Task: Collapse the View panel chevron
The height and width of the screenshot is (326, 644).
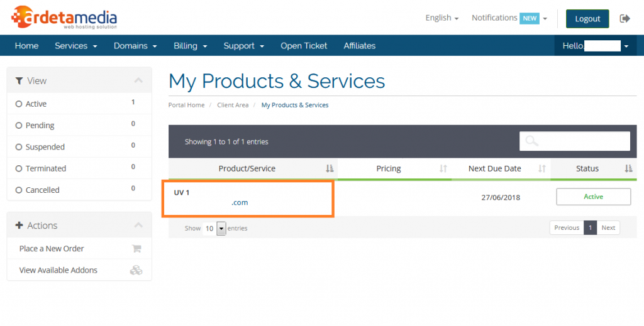Action: [139, 80]
